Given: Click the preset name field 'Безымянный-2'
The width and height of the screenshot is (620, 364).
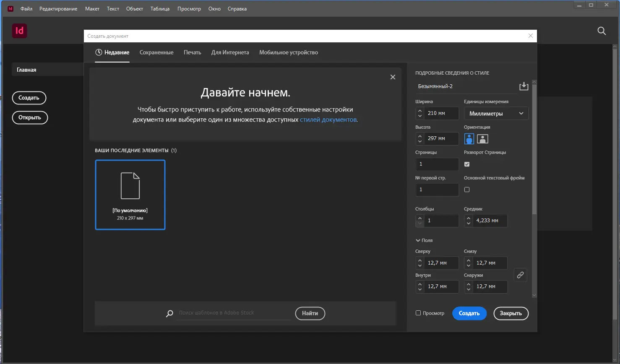Looking at the screenshot, I should pos(466,86).
